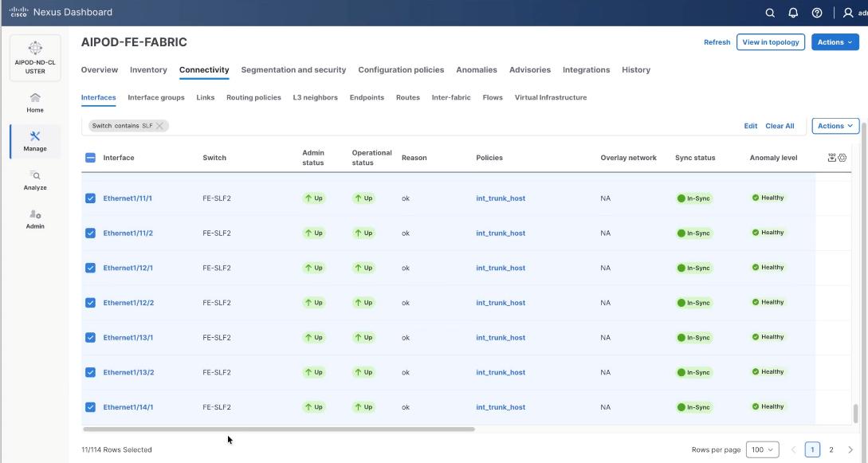Viewport: 868px width, 463px height.
Task: Expand the Rows per page selector
Action: click(x=761, y=449)
